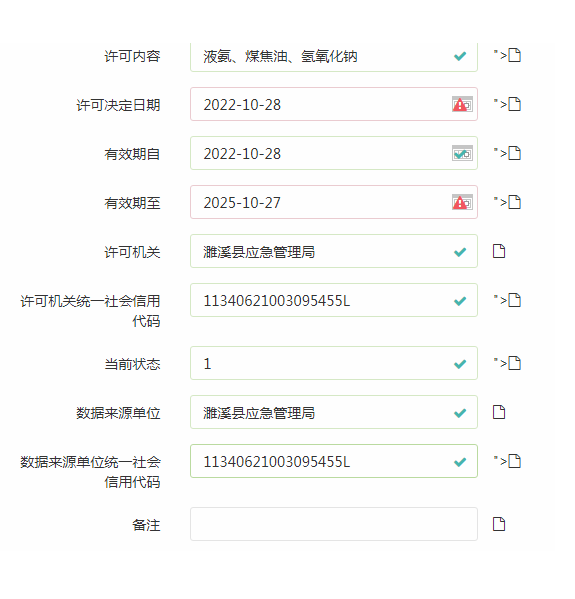
Task: Click the 数据来源单位统一社会信用代码 input field
Action: [334, 461]
